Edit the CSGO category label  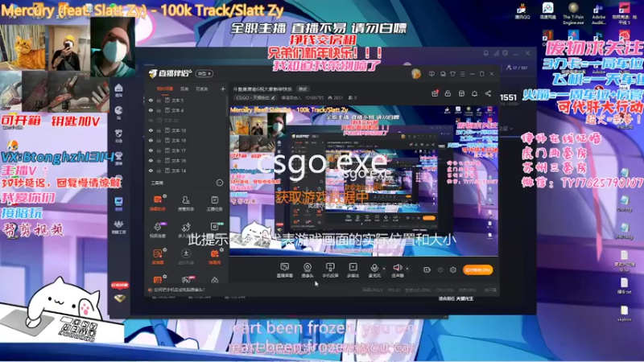(255, 97)
